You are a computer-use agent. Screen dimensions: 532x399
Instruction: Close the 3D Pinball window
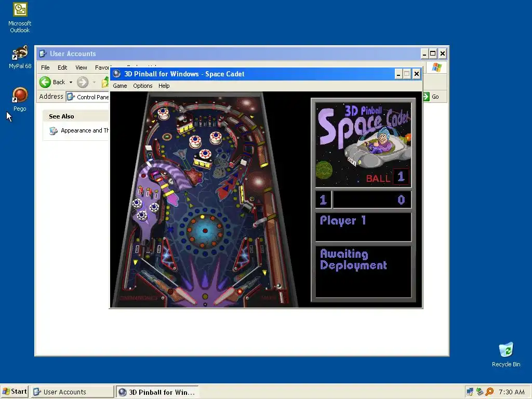coord(416,74)
